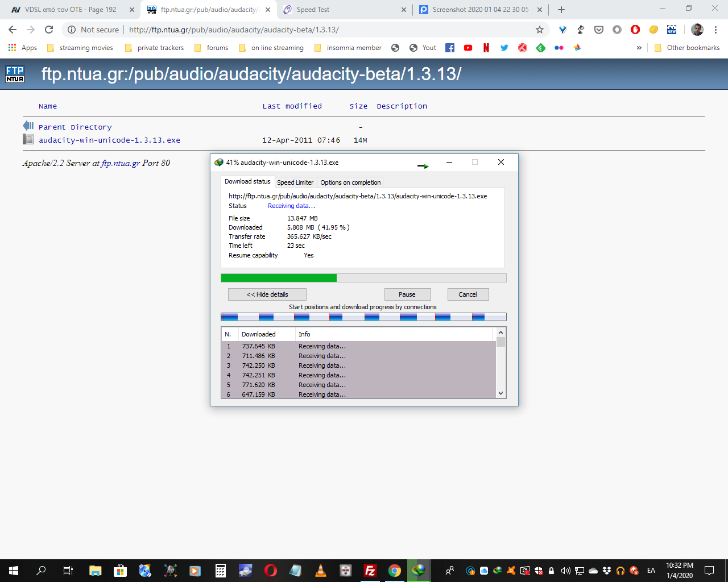The image size is (728, 582).
Task: Click the Internet Download Manager taskbar icon
Action: coord(419,570)
